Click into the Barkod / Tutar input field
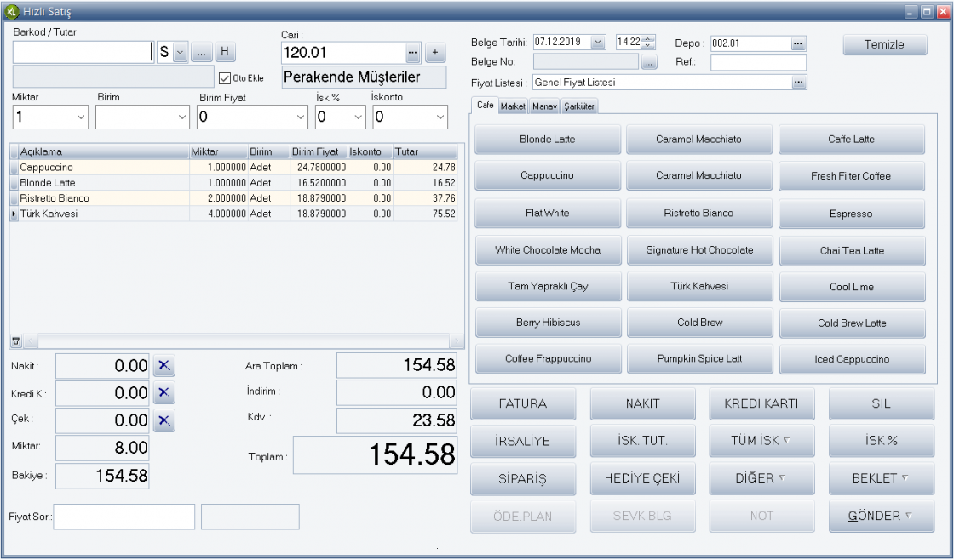This screenshot has height=560, width=954. tap(83, 52)
